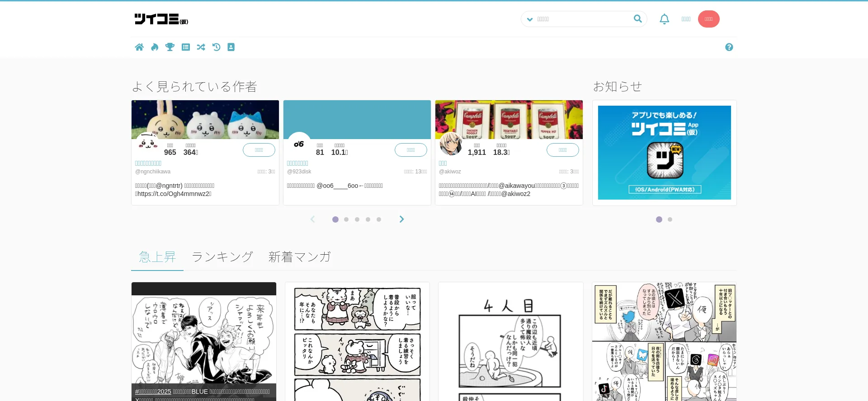
Task: Focus the search text field
Action: coord(583,19)
